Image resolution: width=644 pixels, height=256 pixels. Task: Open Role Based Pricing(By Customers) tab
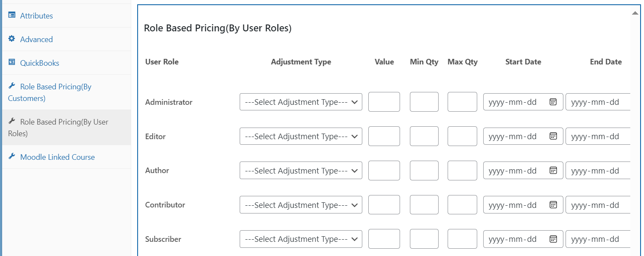(50, 92)
